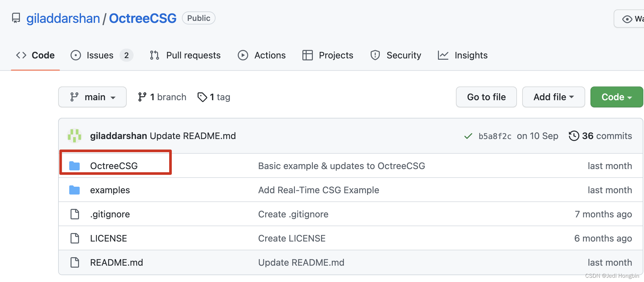644x282 pixels.
Task: Open commit b5a8f2c hash link
Action: tap(495, 136)
